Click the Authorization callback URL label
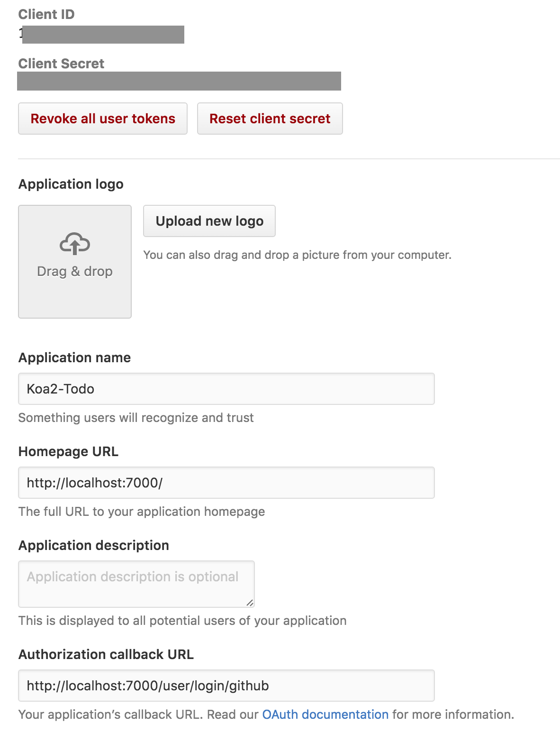Screen dimensions: 560x733 click(x=106, y=654)
